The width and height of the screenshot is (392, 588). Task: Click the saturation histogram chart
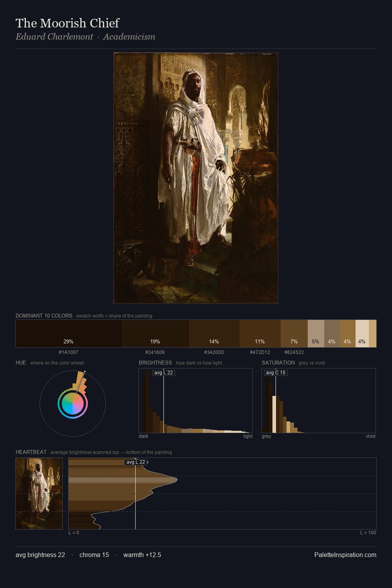319,401
